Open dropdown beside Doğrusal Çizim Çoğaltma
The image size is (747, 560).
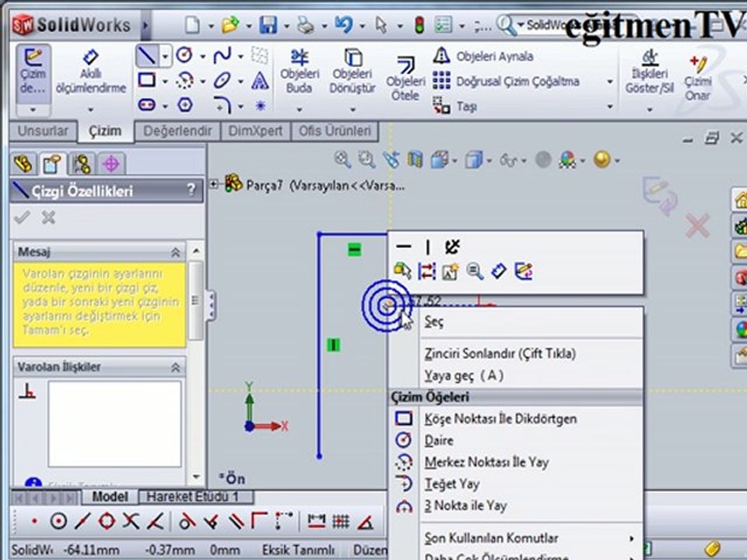pos(610,82)
